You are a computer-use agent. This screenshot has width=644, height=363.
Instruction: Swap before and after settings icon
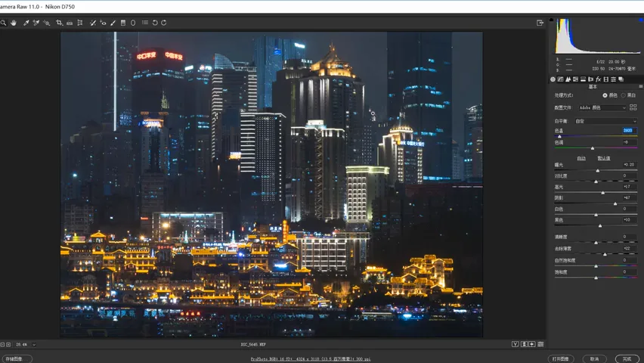pos(524,344)
